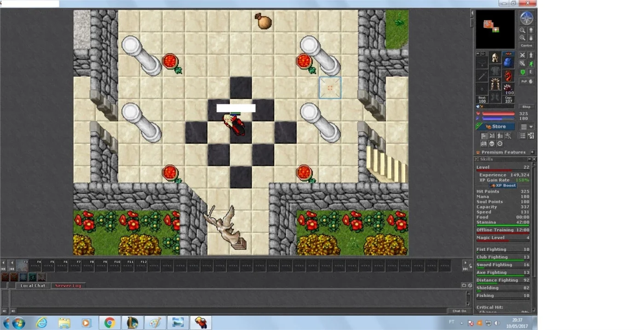Select the leg armor equipment slot
This screenshot has width=644, height=330.
(x=495, y=84)
